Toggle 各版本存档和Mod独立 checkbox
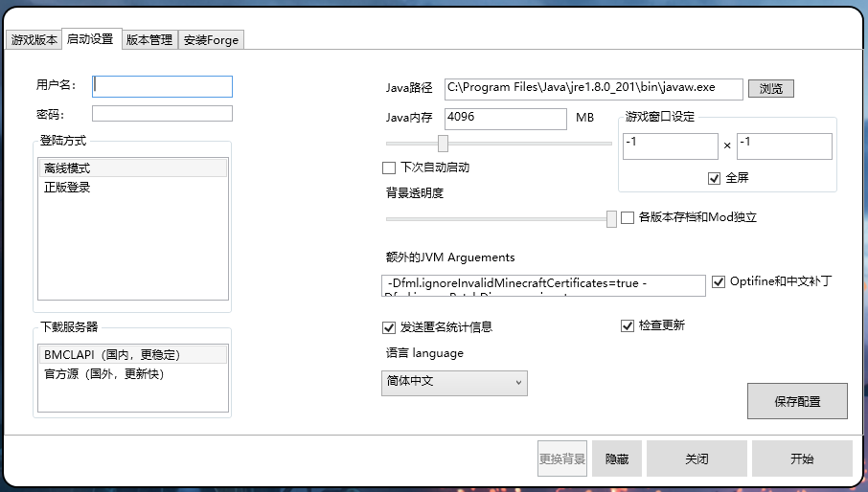This screenshot has width=868, height=492. click(x=628, y=218)
